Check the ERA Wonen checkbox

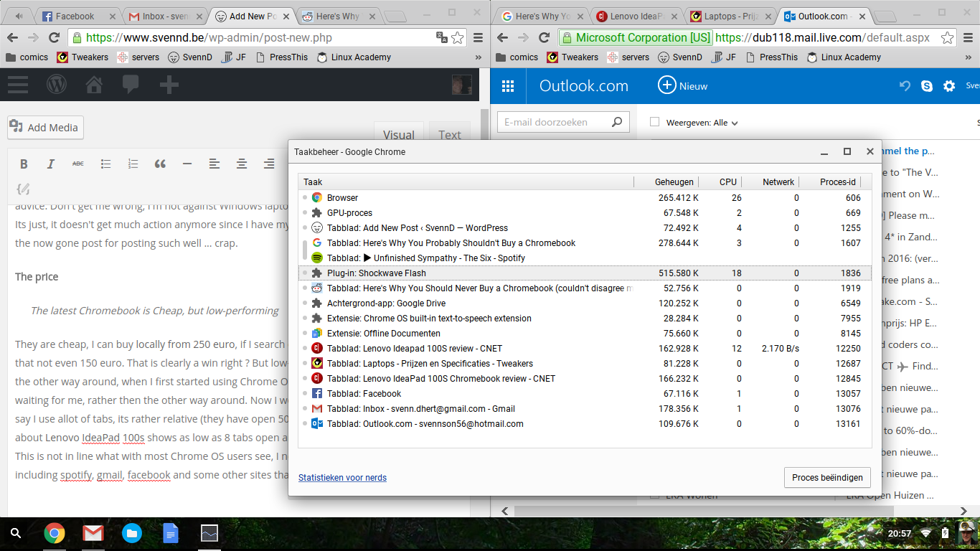pos(654,495)
